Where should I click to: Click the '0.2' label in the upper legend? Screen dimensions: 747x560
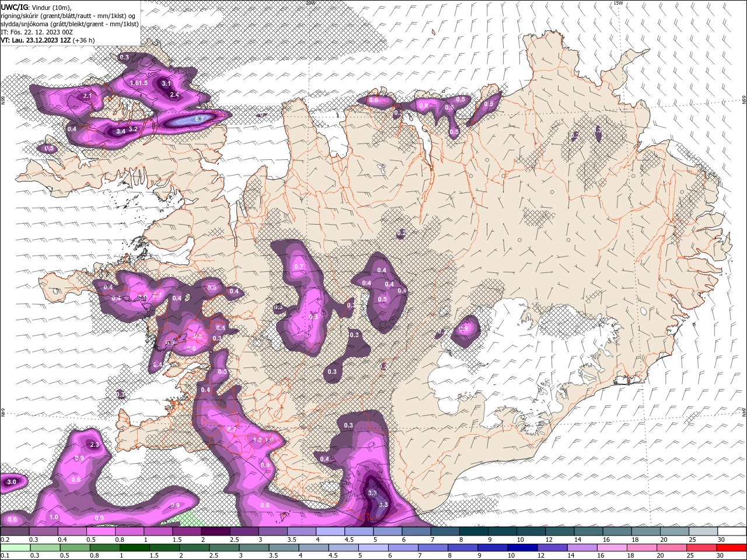point(5,540)
